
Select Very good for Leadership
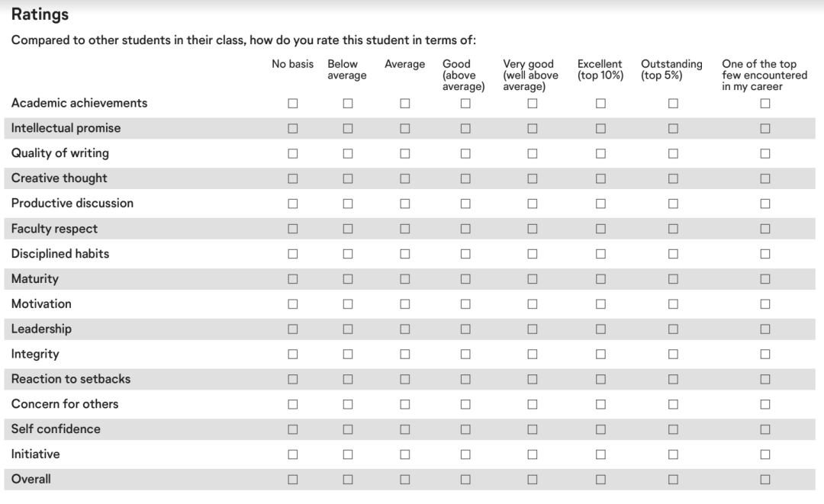[x=532, y=329]
